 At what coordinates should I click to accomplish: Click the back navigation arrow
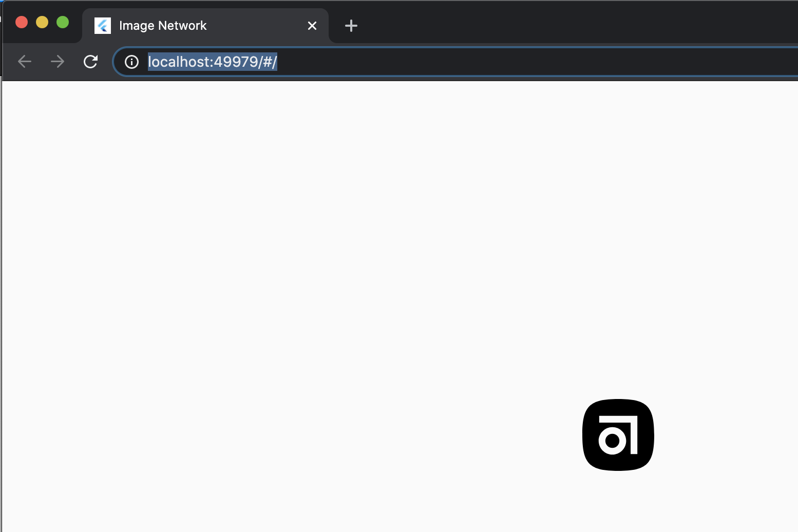pyautogui.click(x=24, y=62)
